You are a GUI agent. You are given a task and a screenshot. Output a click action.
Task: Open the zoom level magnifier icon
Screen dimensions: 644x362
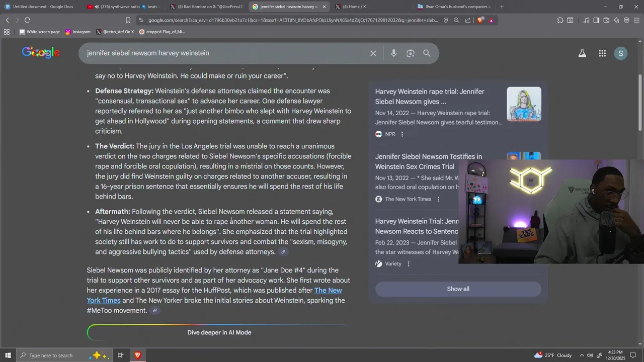pyautogui.click(x=456, y=20)
